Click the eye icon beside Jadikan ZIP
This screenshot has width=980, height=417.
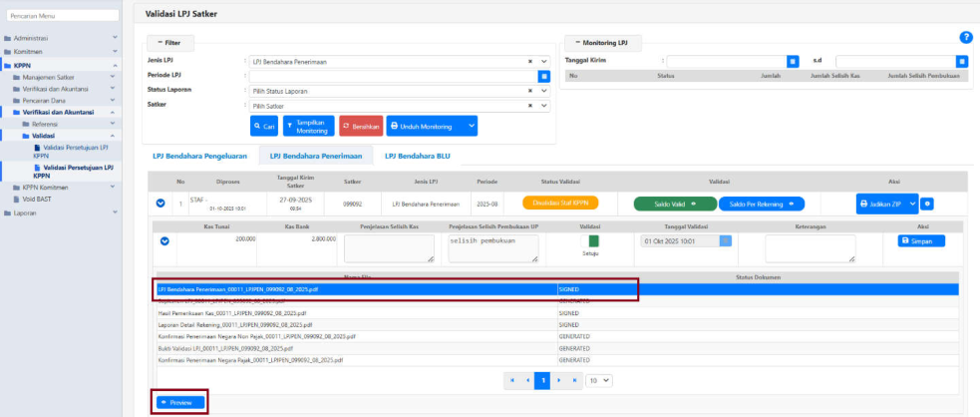pos(927,204)
